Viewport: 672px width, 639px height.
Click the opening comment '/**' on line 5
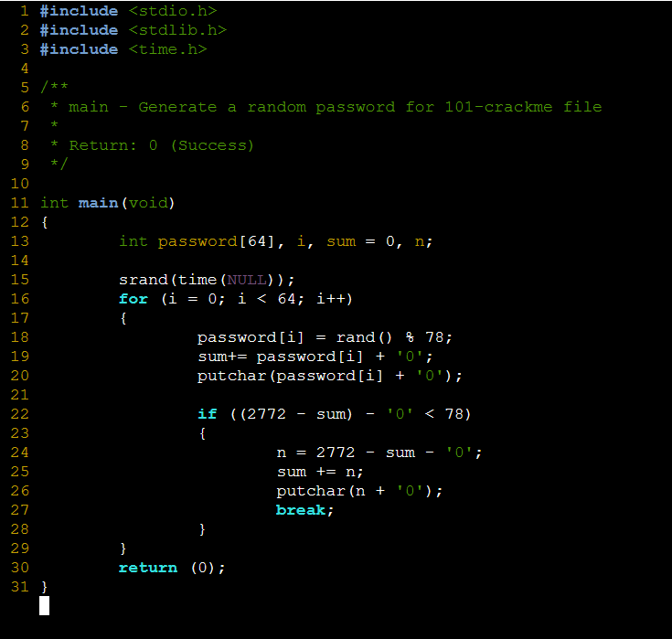click(x=54, y=88)
